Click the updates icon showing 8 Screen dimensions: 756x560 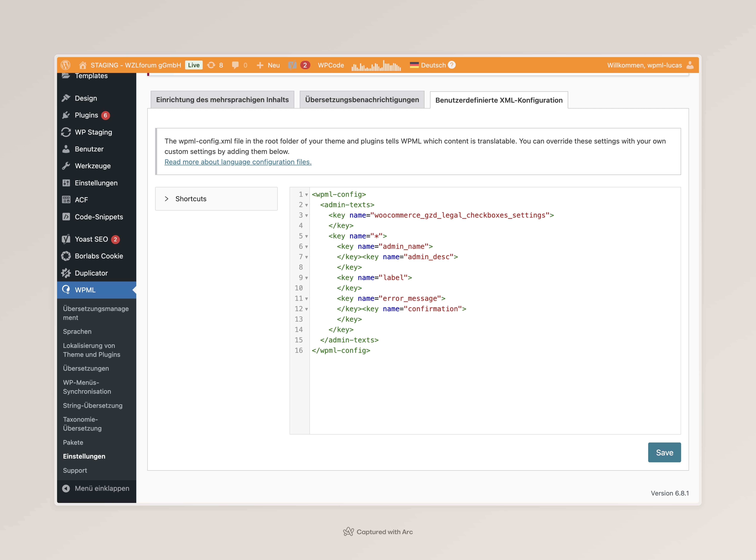click(x=211, y=65)
